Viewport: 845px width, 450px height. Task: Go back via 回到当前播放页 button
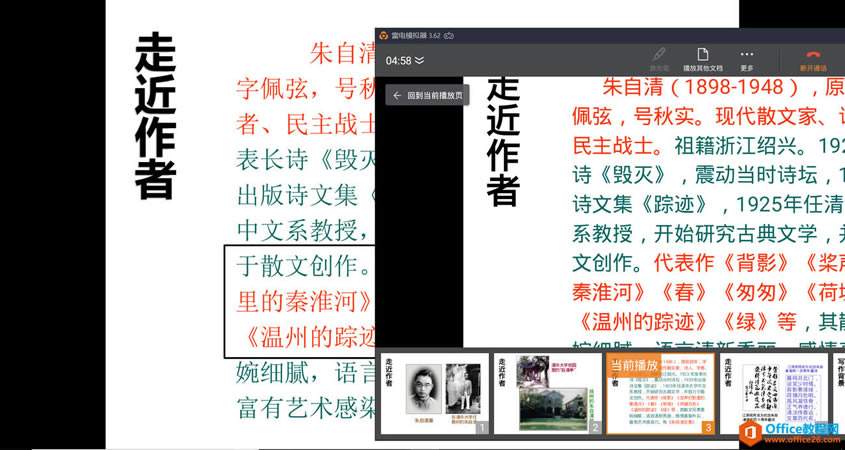(428, 95)
